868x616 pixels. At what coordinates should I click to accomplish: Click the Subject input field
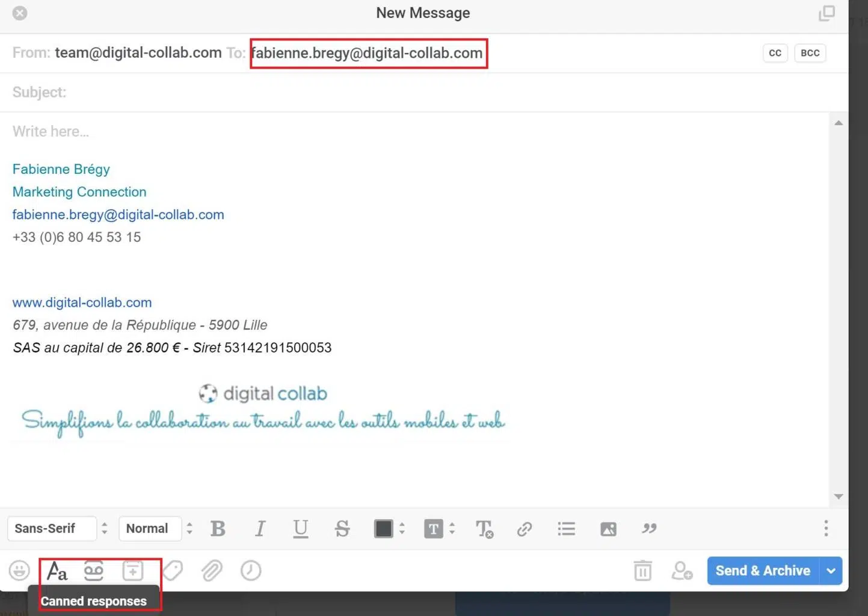(424, 92)
